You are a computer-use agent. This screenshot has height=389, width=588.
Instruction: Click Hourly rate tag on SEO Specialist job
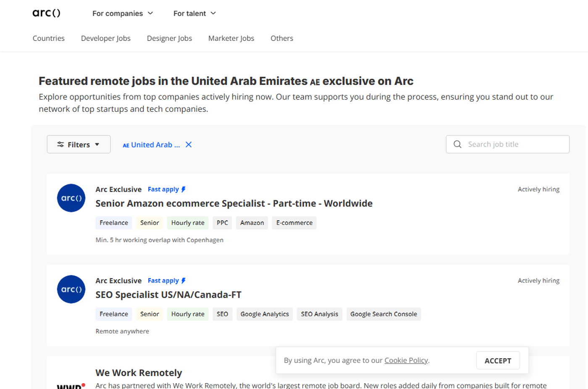pyautogui.click(x=188, y=314)
